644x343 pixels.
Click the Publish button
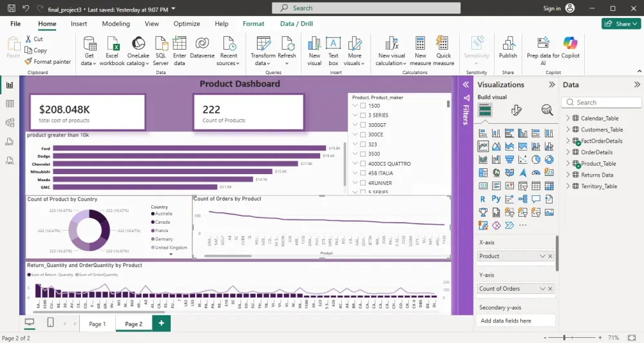(508, 48)
